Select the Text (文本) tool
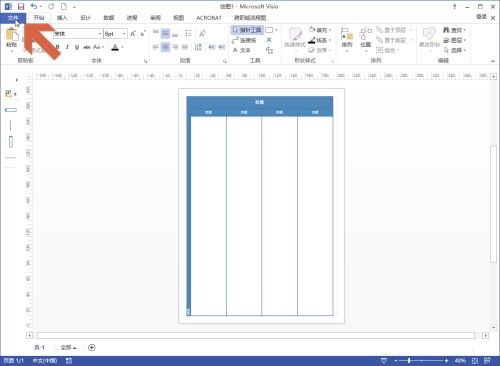The height and width of the screenshot is (366, 500). point(241,50)
